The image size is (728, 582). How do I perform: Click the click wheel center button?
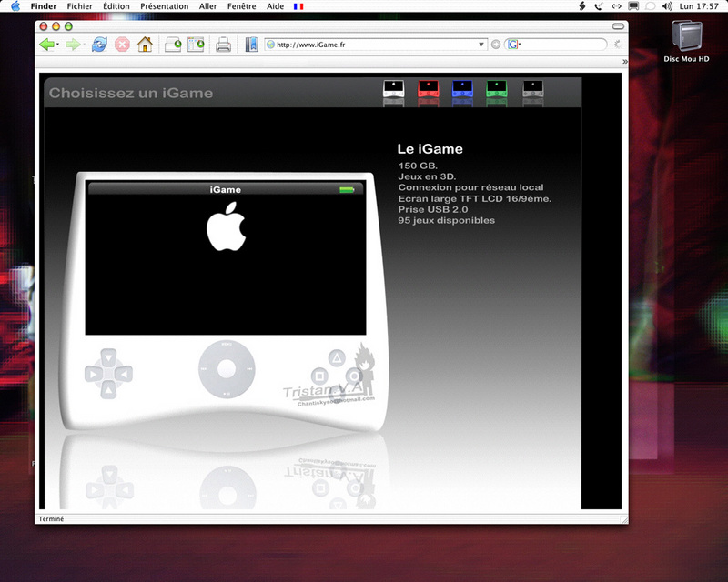[227, 368]
